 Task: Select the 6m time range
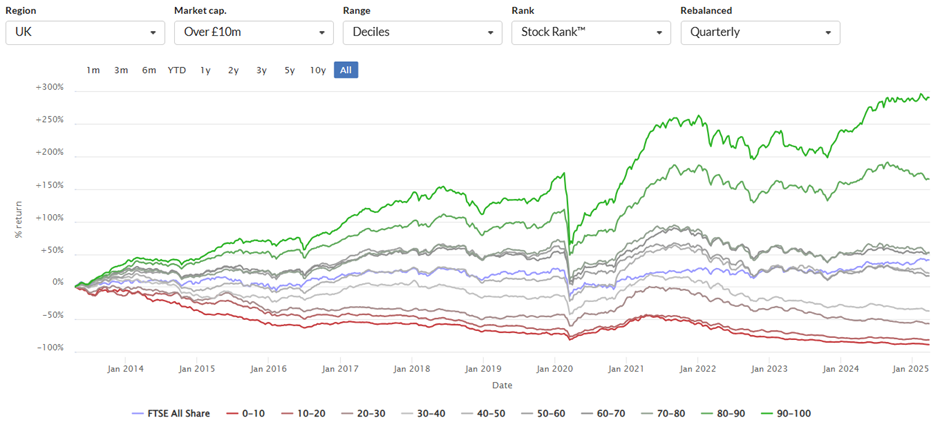(149, 70)
